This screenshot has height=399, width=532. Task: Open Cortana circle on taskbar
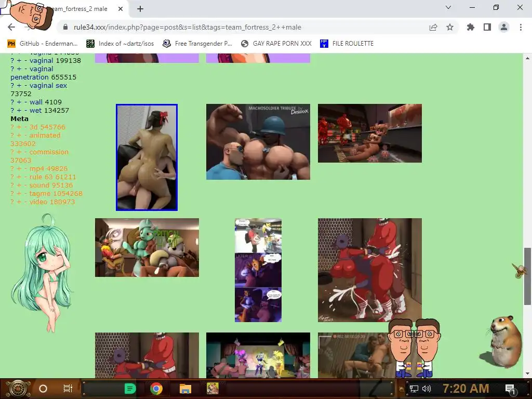click(43, 389)
